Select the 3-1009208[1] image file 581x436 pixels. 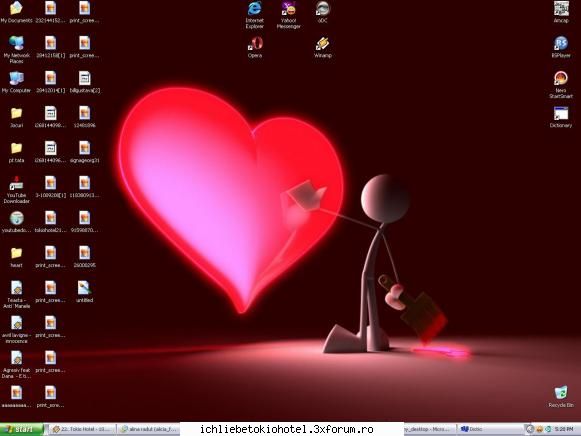(50, 187)
